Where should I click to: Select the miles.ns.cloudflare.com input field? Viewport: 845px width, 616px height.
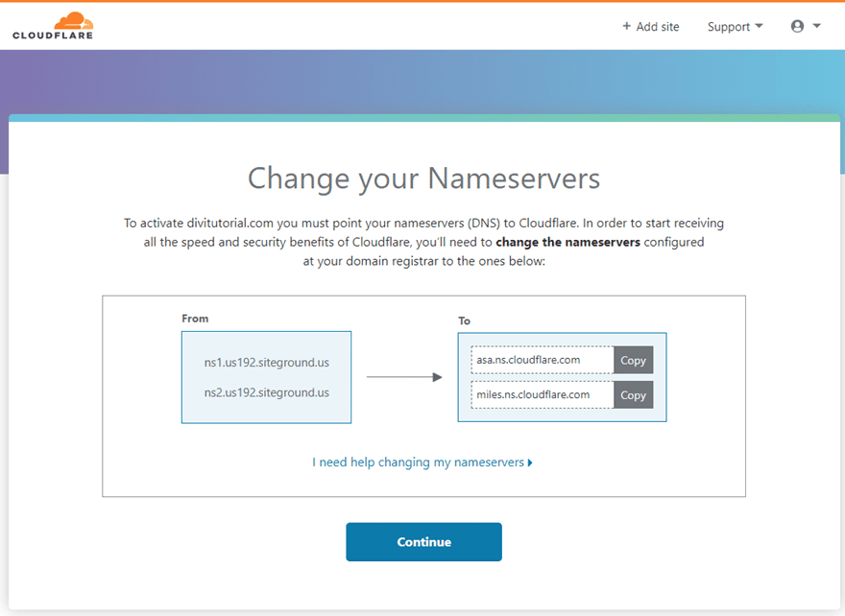[x=541, y=394]
